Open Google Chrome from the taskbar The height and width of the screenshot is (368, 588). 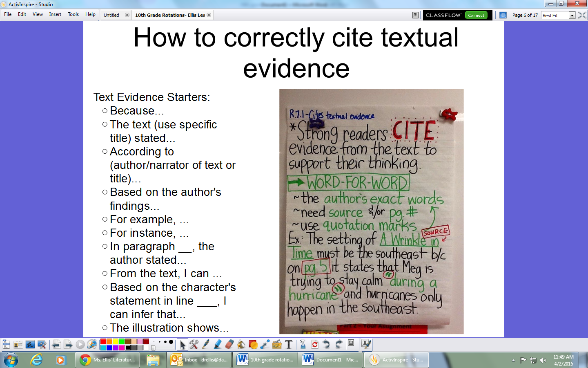(x=85, y=360)
